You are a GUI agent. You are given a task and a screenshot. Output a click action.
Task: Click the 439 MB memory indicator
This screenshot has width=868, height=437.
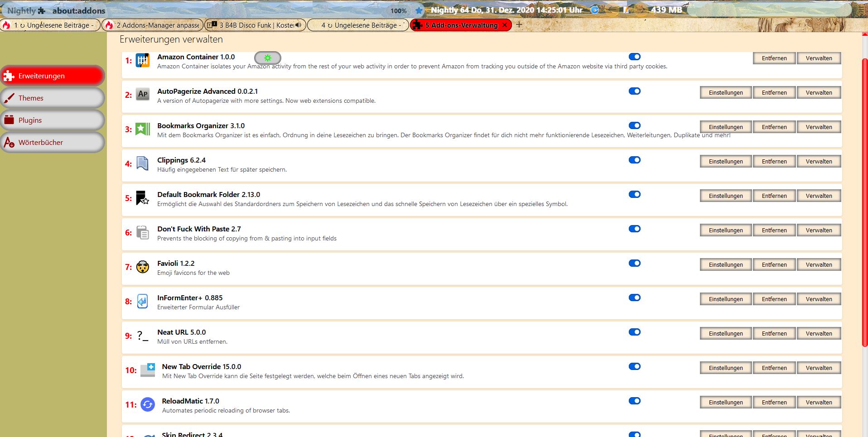click(666, 10)
